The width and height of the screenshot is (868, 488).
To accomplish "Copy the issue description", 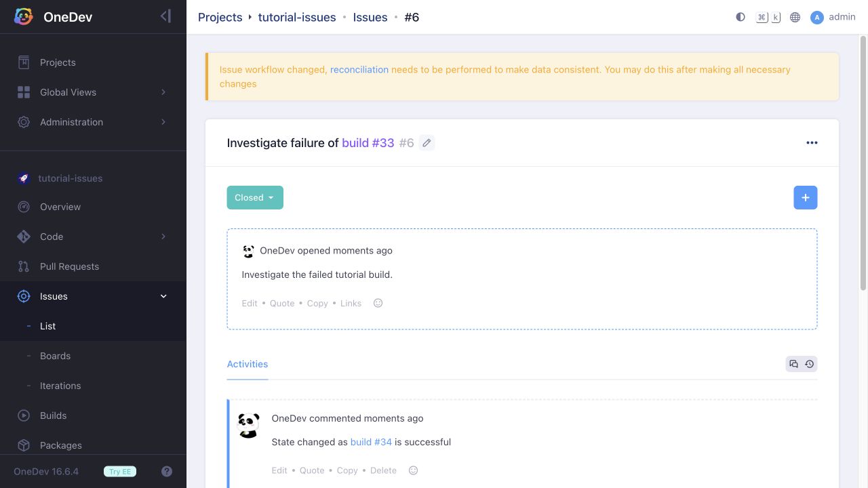I will click(x=317, y=303).
